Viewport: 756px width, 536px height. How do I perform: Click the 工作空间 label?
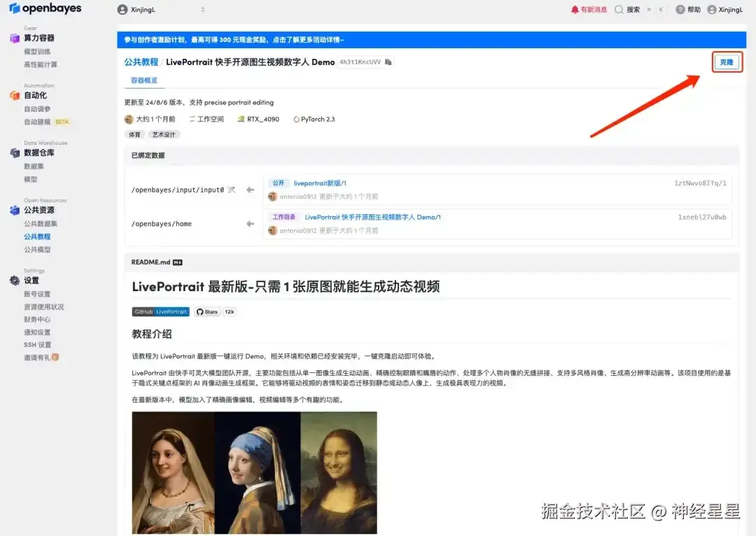coord(210,119)
